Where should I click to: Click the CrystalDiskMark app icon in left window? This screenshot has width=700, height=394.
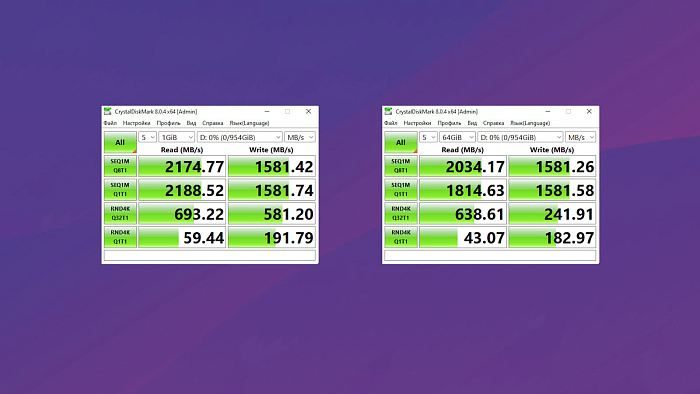point(108,112)
